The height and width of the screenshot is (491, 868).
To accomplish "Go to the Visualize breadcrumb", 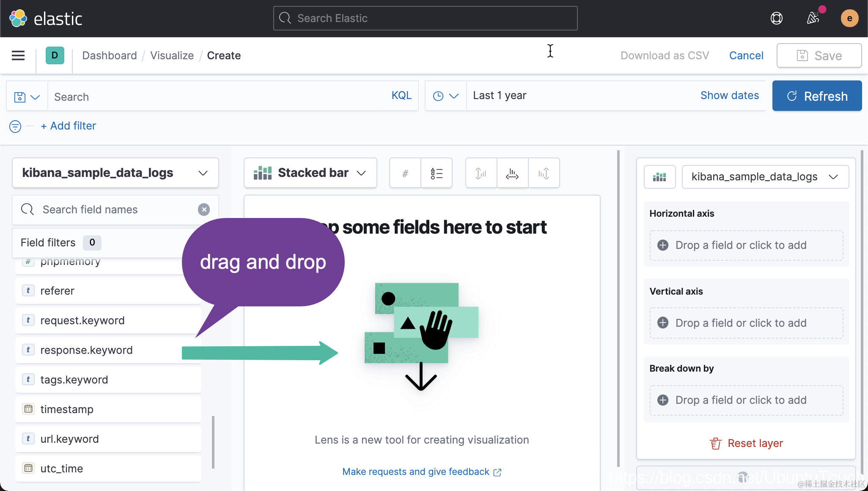I will [172, 55].
